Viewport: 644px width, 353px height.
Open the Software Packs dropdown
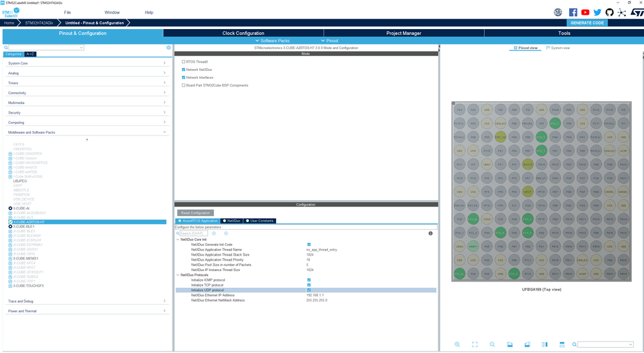[x=272, y=41]
